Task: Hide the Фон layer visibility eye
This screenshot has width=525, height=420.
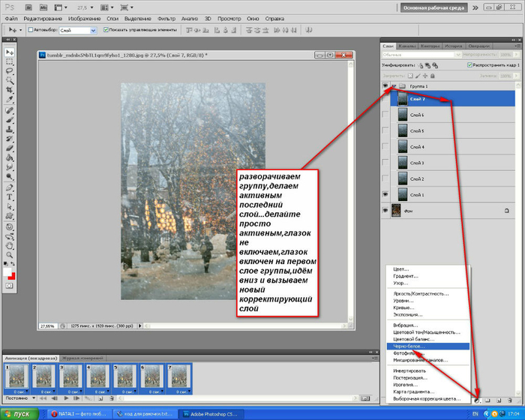Action: click(x=385, y=211)
